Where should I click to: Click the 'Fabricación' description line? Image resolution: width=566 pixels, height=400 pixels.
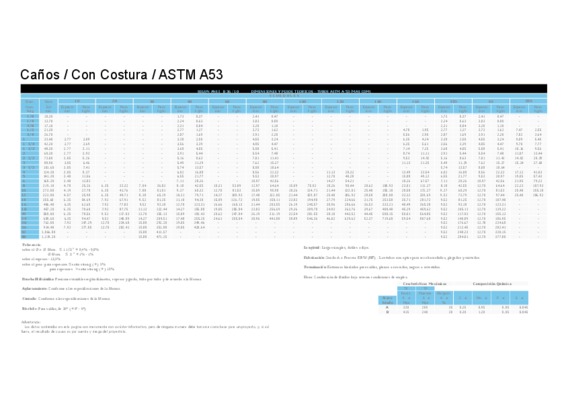point(392,257)
